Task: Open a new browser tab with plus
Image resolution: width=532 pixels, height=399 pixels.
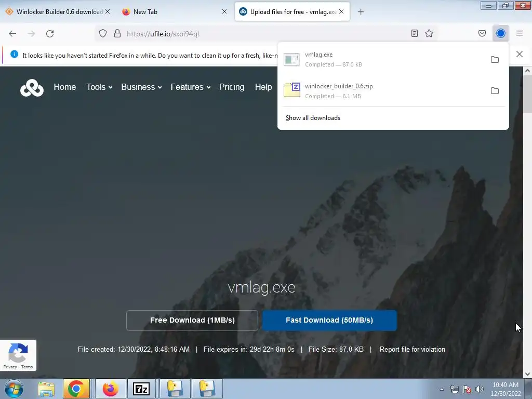Action: point(361,12)
